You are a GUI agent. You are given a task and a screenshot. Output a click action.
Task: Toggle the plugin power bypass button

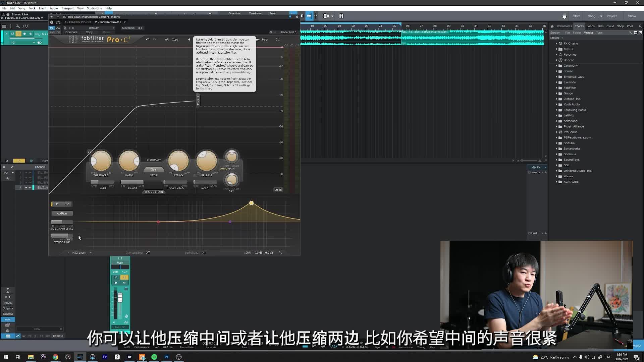52,28
